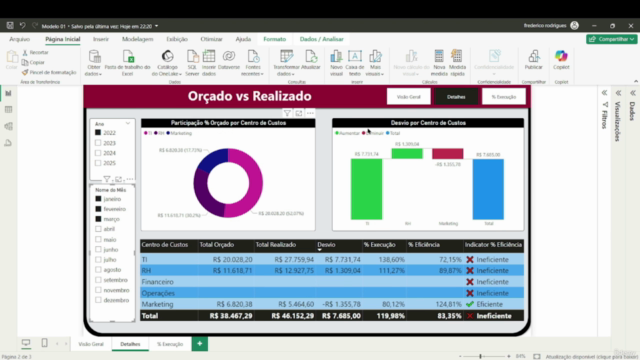This screenshot has height=360, width=640.
Task: Click % Execução button in report header
Action: (504, 97)
